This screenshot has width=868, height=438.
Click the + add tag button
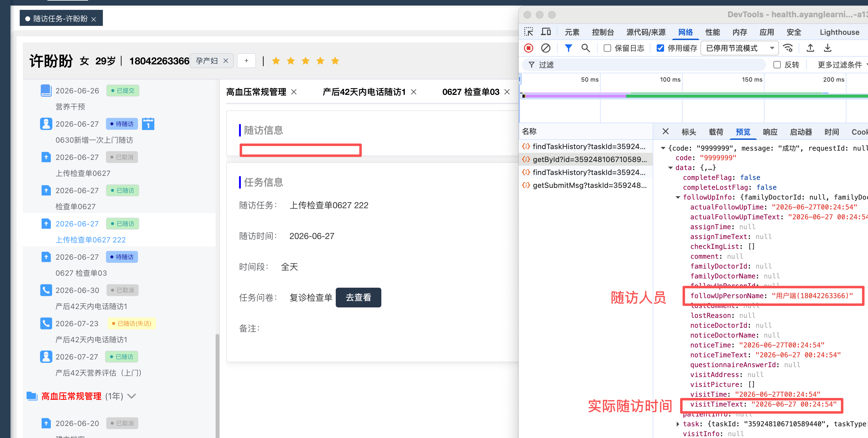(246, 61)
